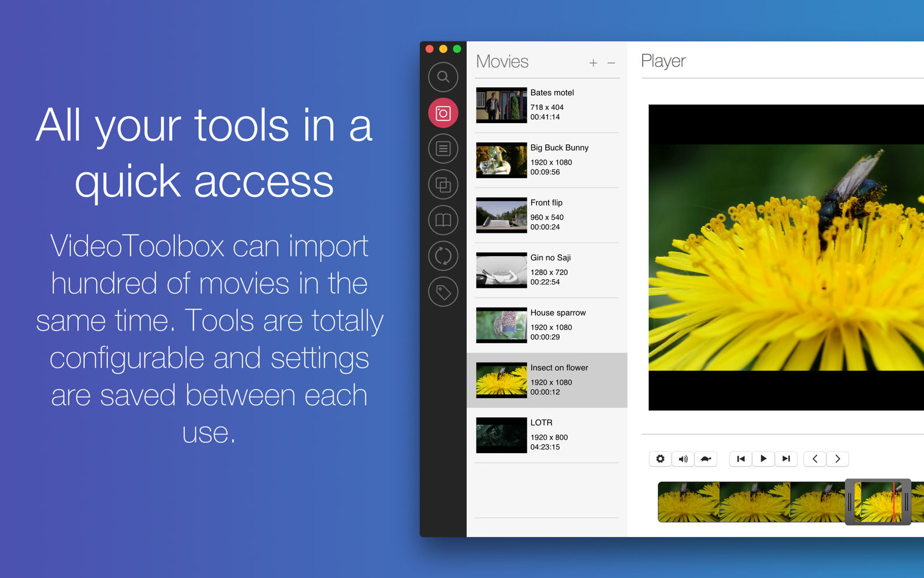
Task: Click Gin no Saji duration 00:22:54
Action: point(545,282)
